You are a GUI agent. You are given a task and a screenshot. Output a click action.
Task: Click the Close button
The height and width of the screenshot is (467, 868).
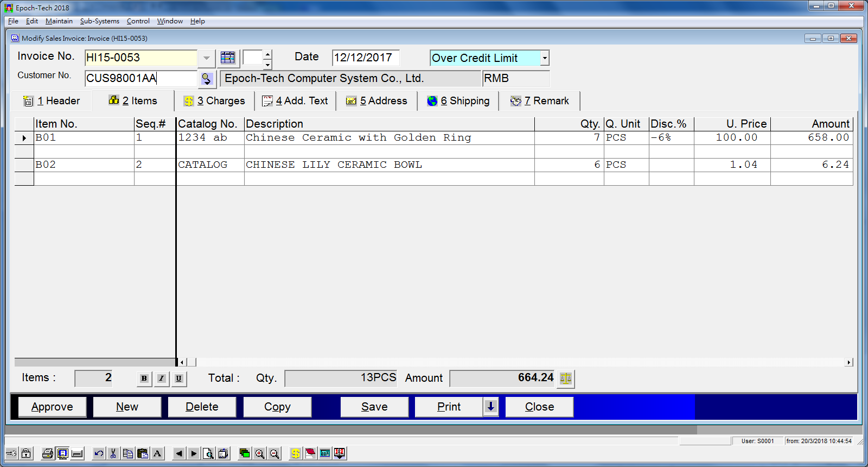[x=539, y=407]
